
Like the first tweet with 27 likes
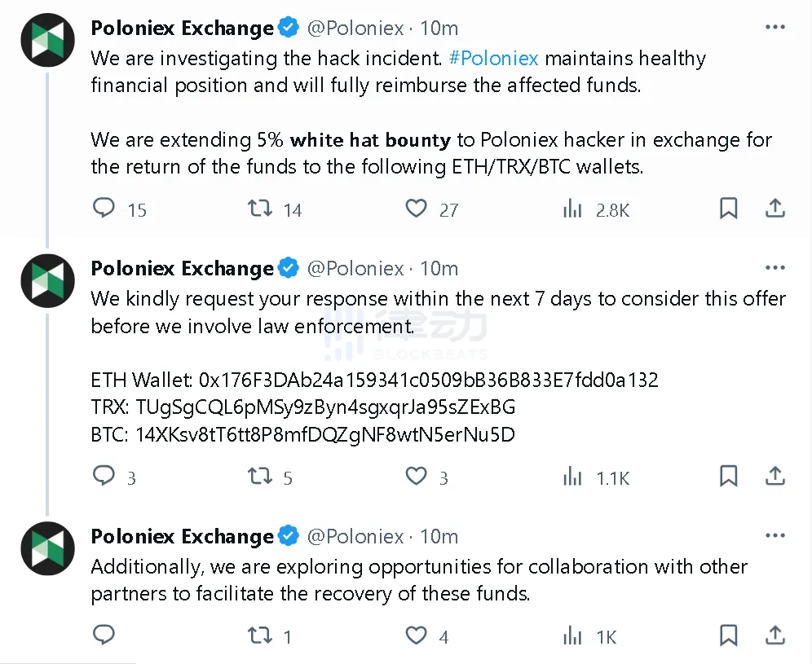tap(417, 209)
